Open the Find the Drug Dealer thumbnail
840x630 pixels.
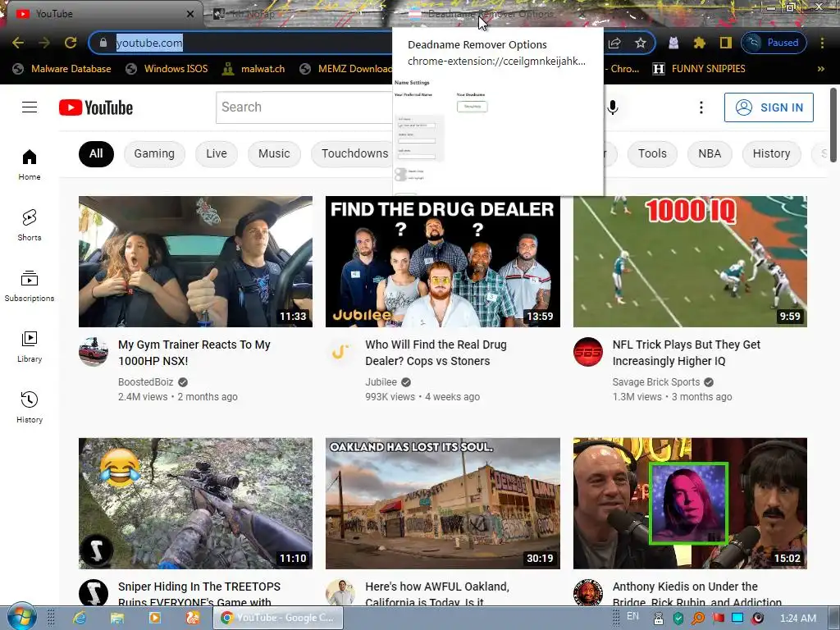tap(442, 262)
